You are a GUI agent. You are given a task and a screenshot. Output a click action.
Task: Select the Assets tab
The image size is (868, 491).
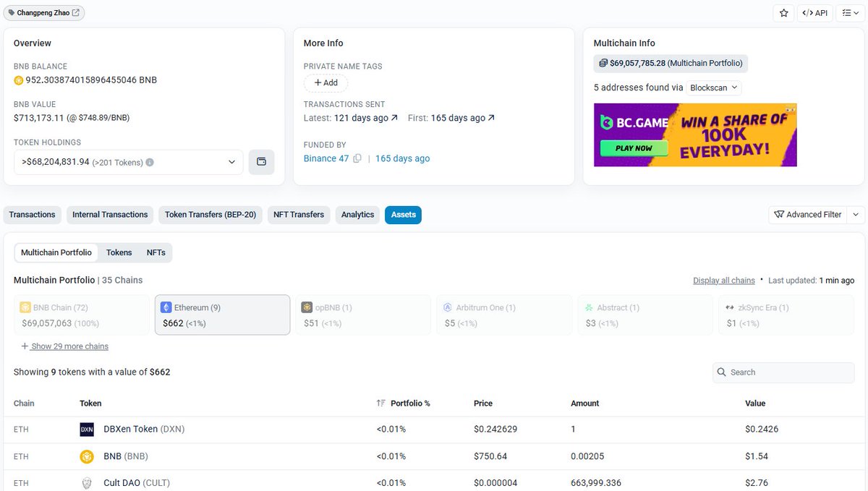[404, 215]
